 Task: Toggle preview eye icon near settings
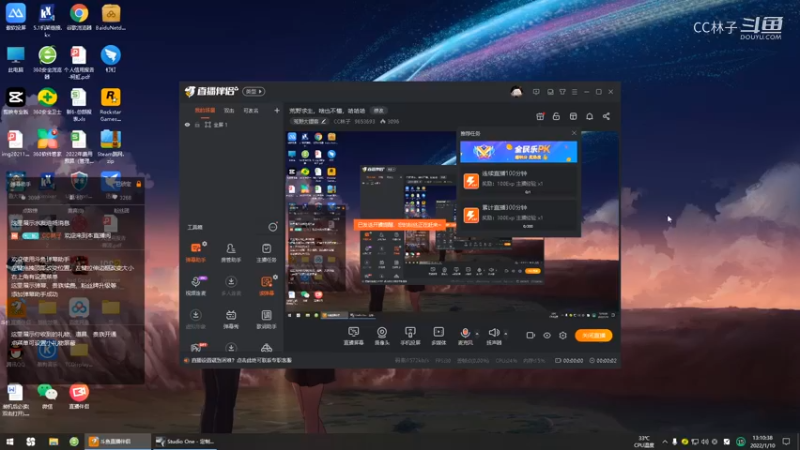coord(546,335)
